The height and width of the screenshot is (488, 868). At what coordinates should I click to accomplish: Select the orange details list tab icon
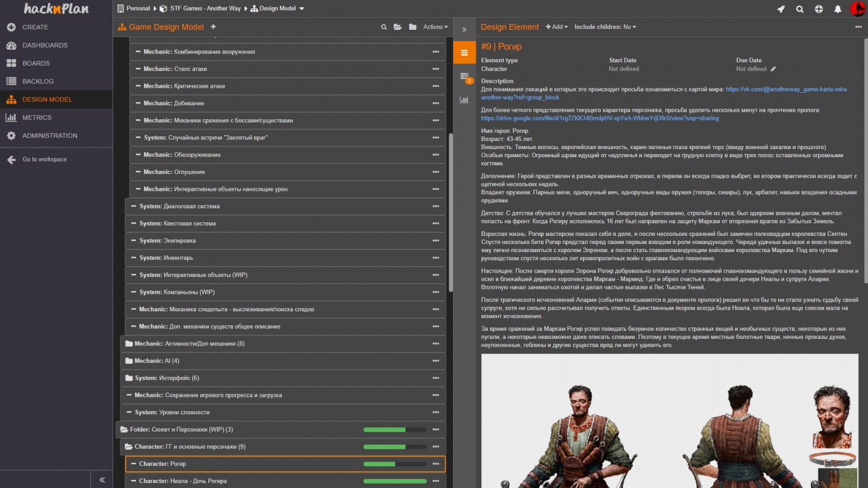pyautogui.click(x=464, y=53)
